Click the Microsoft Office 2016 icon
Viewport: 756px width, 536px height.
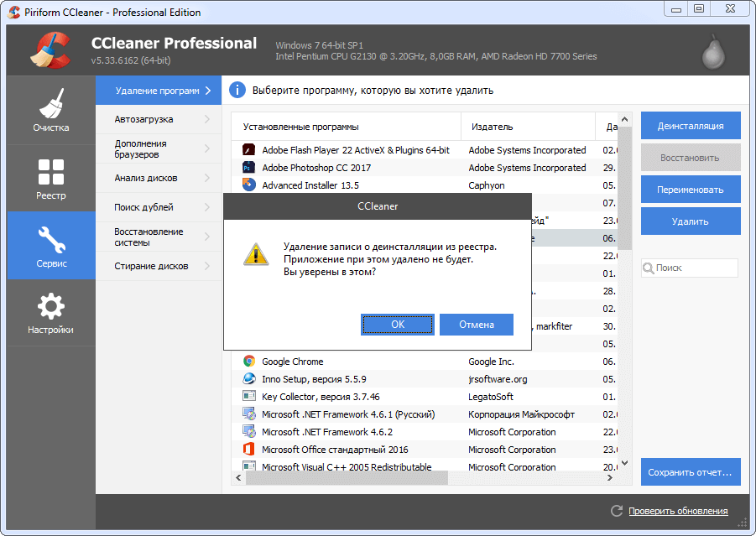pyautogui.click(x=249, y=450)
